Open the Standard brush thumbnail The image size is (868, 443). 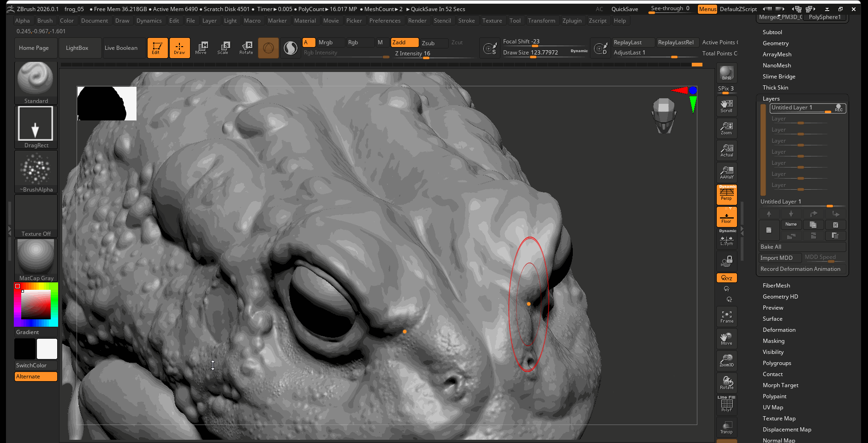[36, 79]
